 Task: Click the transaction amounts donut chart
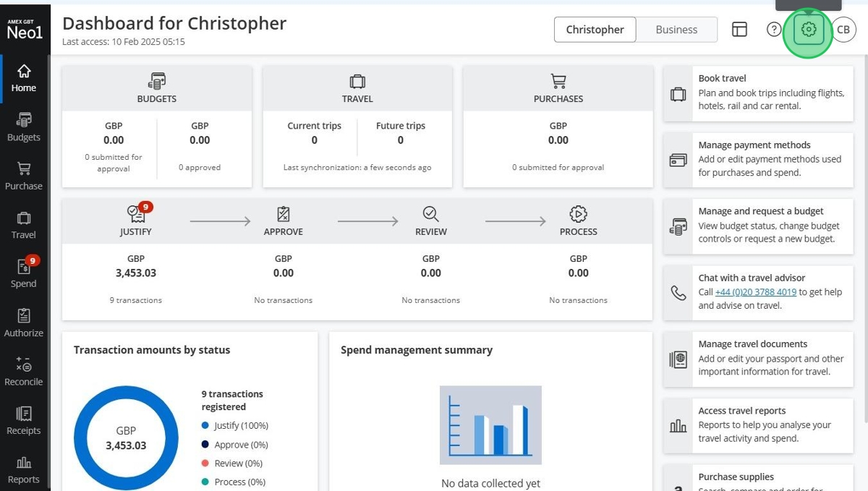tap(126, 438)
